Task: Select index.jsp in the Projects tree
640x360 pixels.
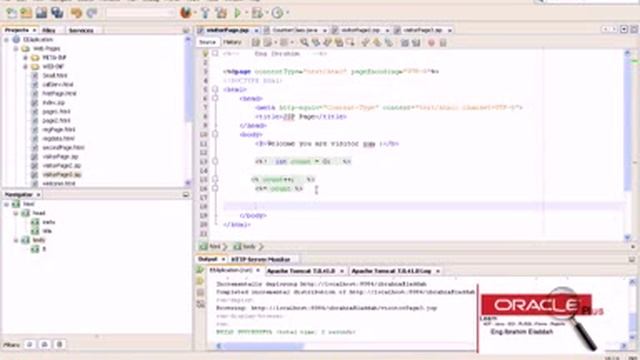Action: click(x=53, y=102)
